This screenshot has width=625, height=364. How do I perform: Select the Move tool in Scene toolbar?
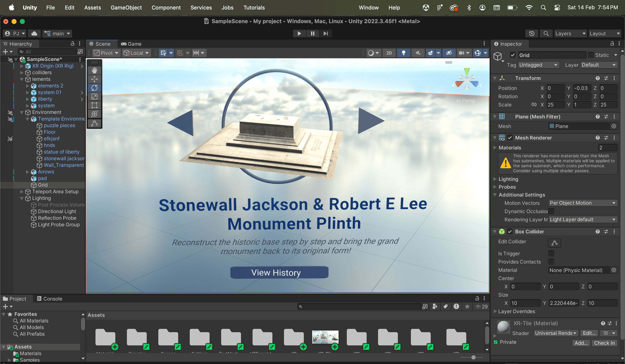tap(94, 79)
